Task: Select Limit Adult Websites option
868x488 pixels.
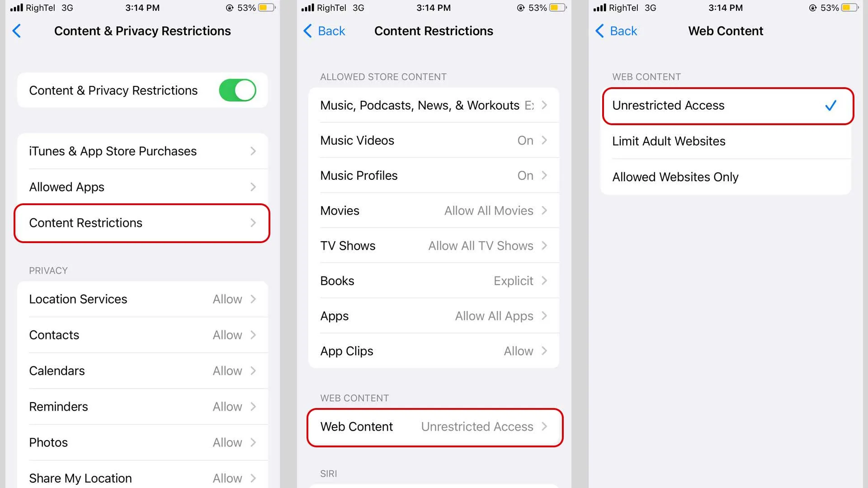Action: click(x=726, y=141)
